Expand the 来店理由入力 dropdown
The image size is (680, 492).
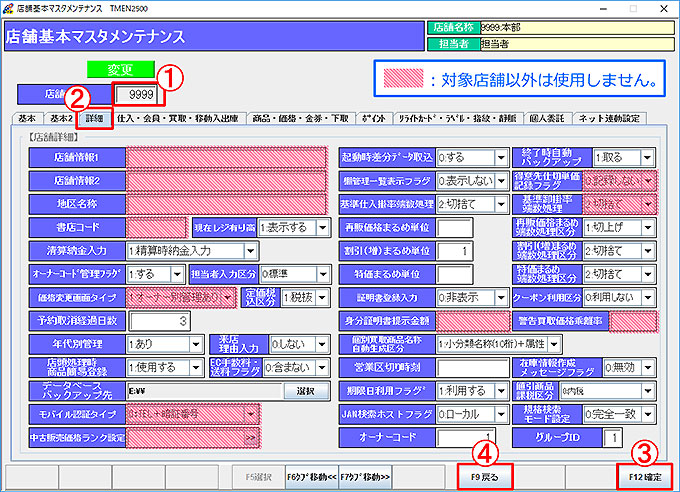point(322,344)
